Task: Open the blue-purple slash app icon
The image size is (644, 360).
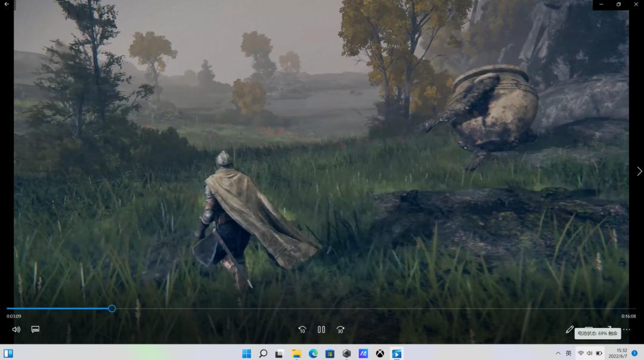Action: (363, 353)
